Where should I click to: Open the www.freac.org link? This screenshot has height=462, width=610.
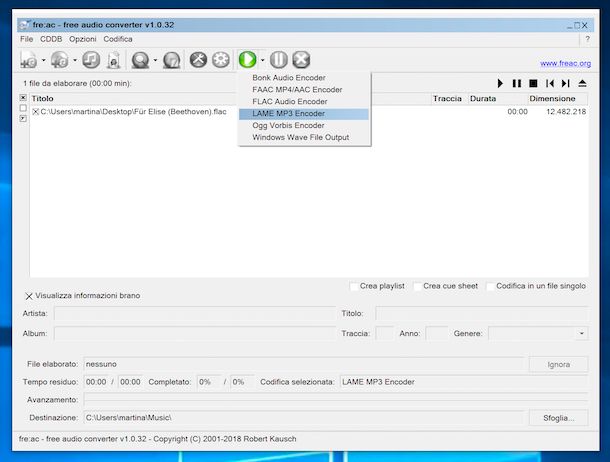click(x=565, y=63)
